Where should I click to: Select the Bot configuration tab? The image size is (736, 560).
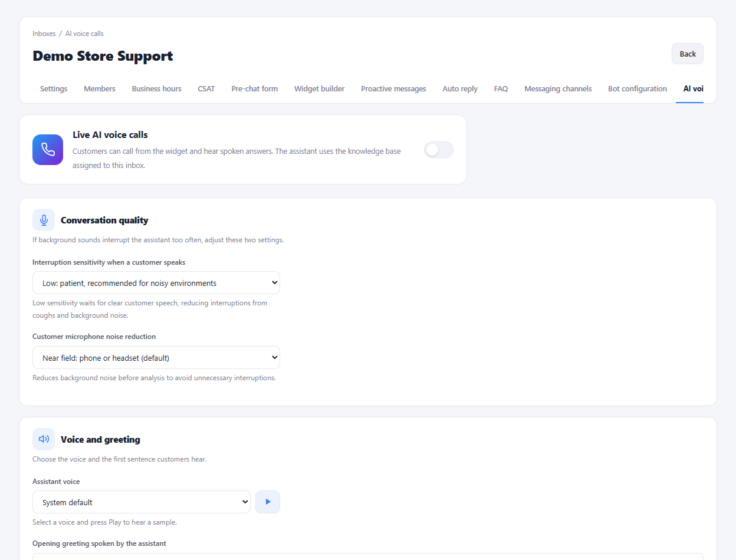[638, 89]
